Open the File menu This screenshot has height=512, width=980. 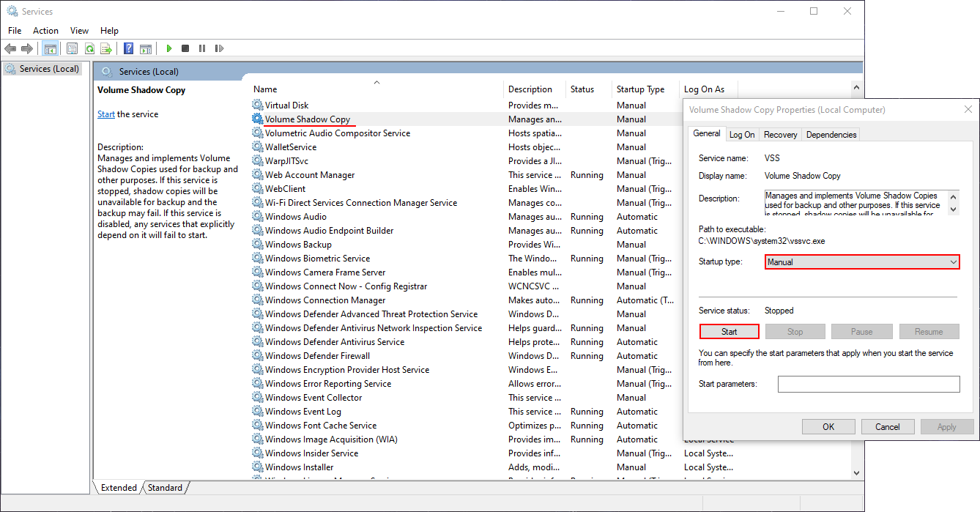tap(15, 31)
